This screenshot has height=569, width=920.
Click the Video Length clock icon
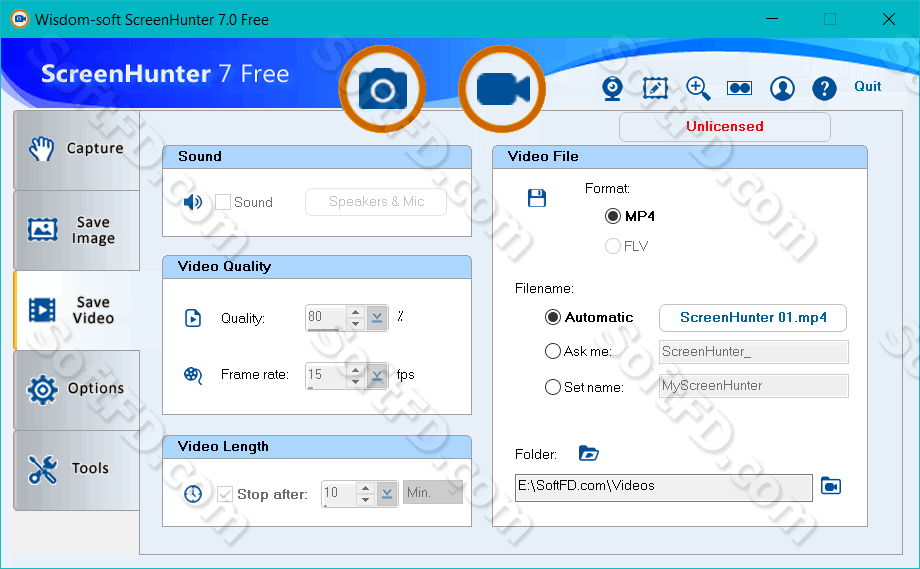tap(193, 494)
